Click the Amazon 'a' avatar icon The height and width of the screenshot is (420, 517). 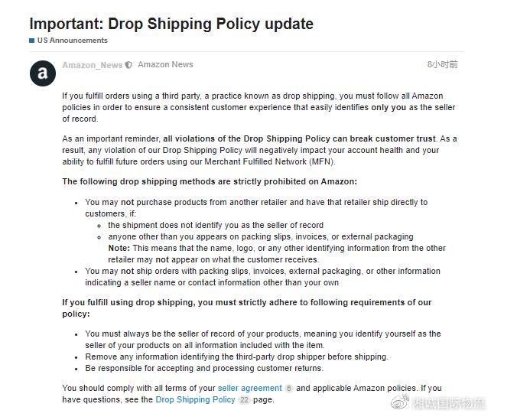click(43, 73)
